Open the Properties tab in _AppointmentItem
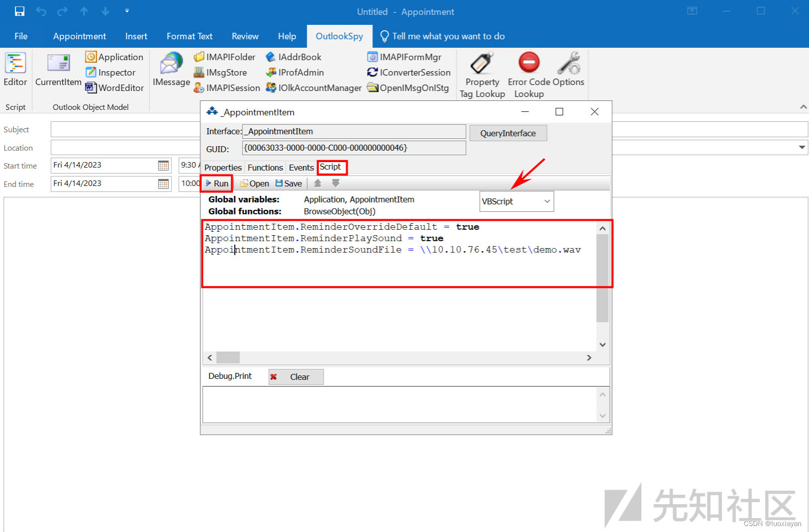 pos(223,168)
